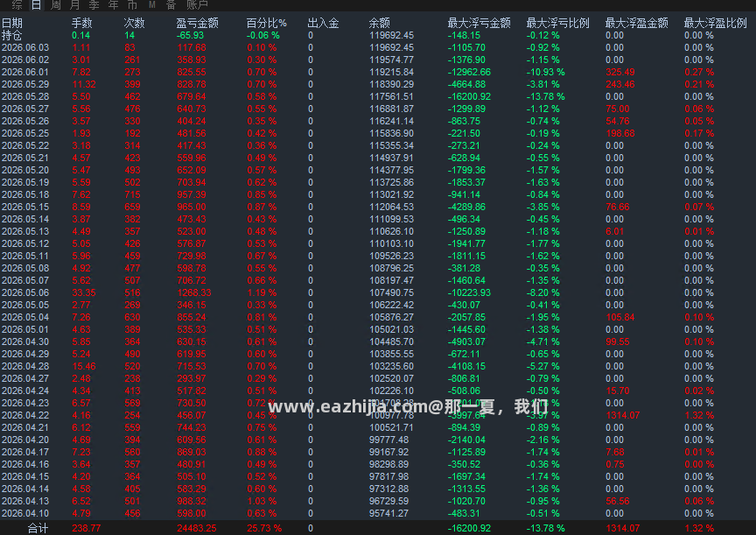Viewport: 756px width, 535px height.
Task: Sort by the 手数 column header
Action: [82, 23]
